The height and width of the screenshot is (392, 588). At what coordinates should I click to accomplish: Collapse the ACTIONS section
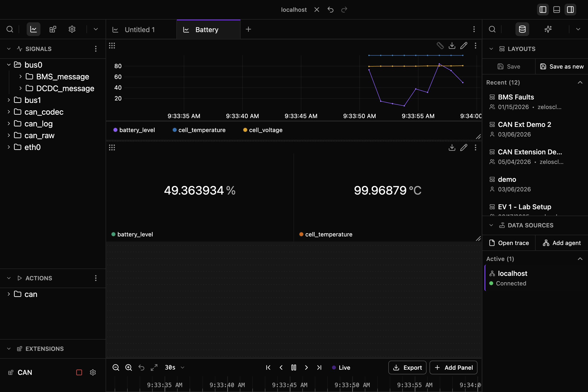click(9, 278)
